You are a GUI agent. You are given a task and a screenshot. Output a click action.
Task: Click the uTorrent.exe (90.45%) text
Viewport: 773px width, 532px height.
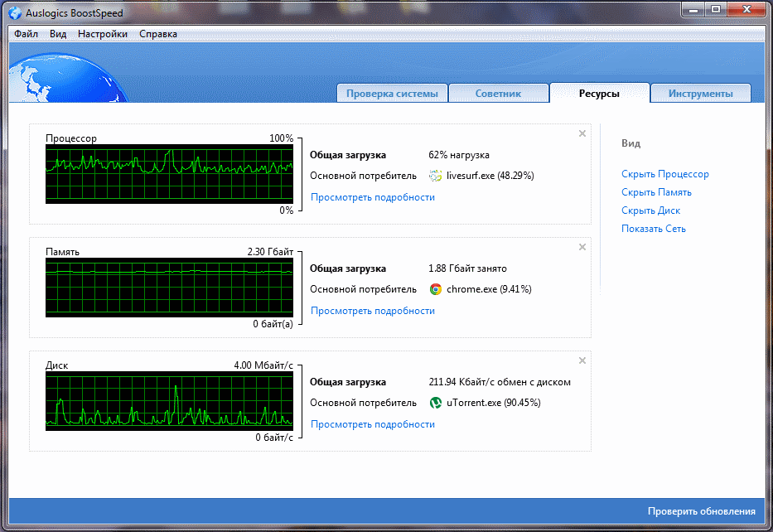click(x=494, y=403)
